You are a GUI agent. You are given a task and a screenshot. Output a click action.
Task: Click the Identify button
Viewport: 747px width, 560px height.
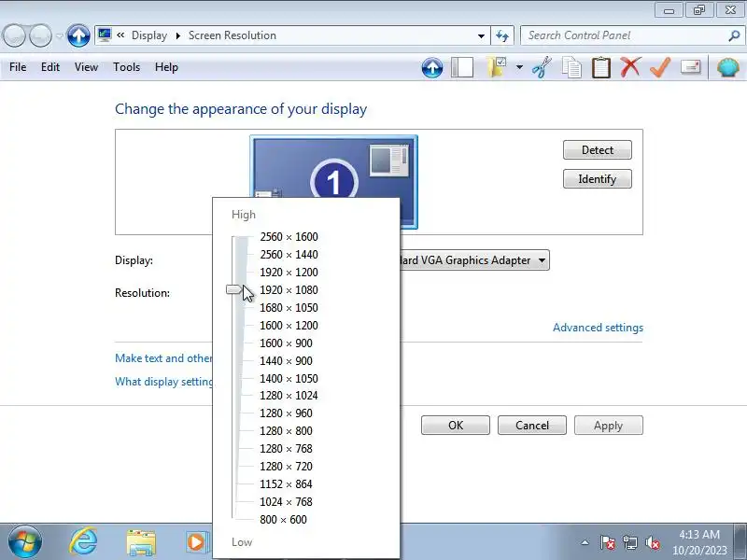tap(597, 179)
